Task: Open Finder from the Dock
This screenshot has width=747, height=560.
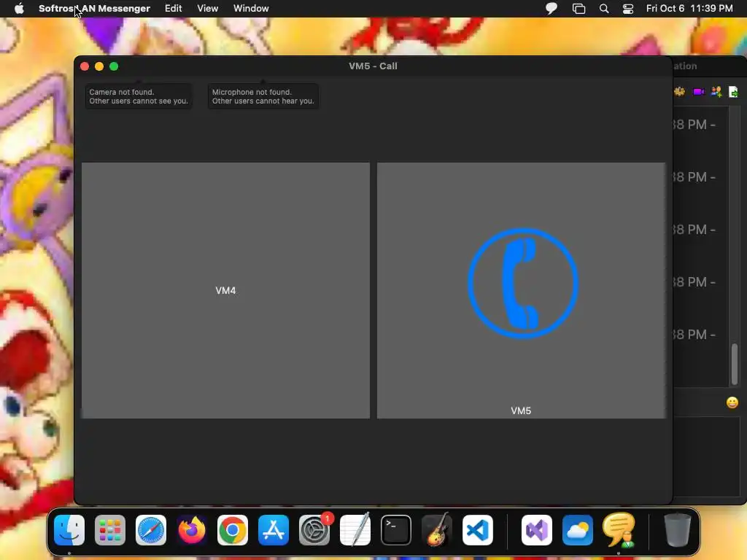Action: coord(69,530)
